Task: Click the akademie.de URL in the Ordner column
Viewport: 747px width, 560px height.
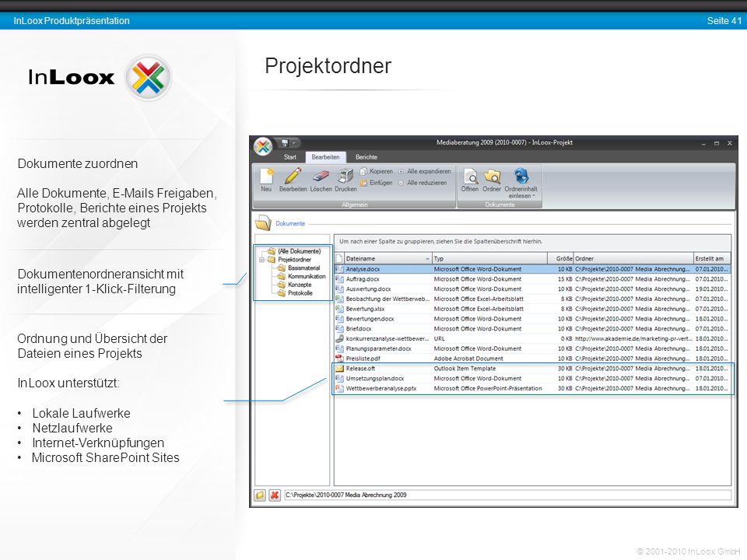Action: pos(633,339)
